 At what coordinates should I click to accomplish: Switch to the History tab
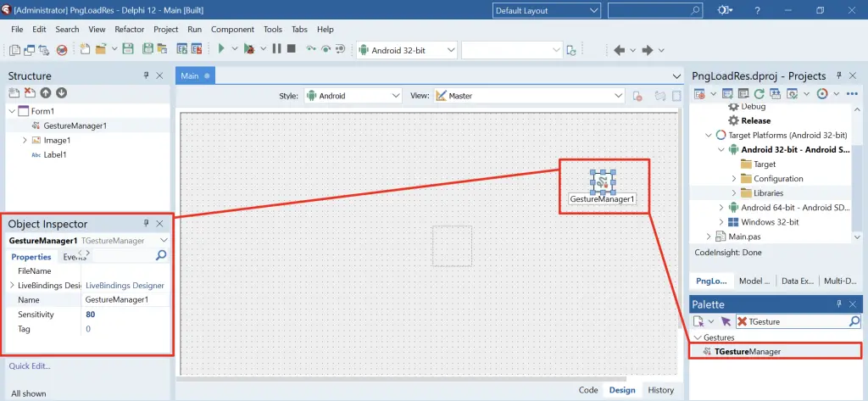pyautogui.click(x=661, y=390)
